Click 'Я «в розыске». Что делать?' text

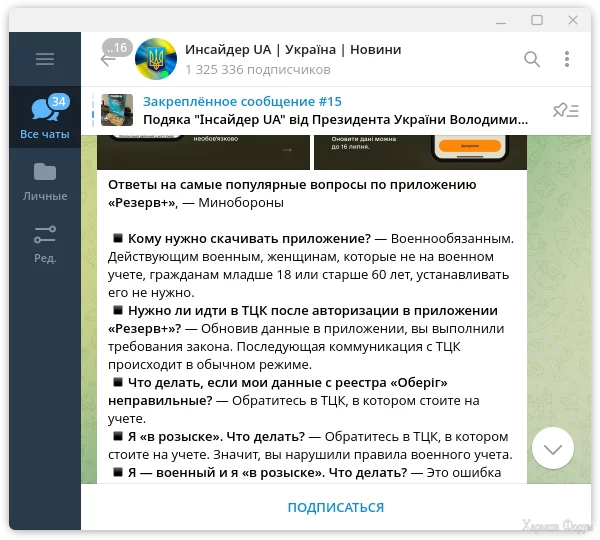216,437
